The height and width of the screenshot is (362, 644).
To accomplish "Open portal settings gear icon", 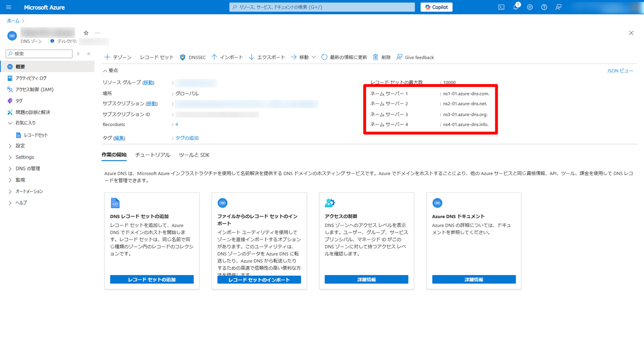I will (x=530, y=7).
